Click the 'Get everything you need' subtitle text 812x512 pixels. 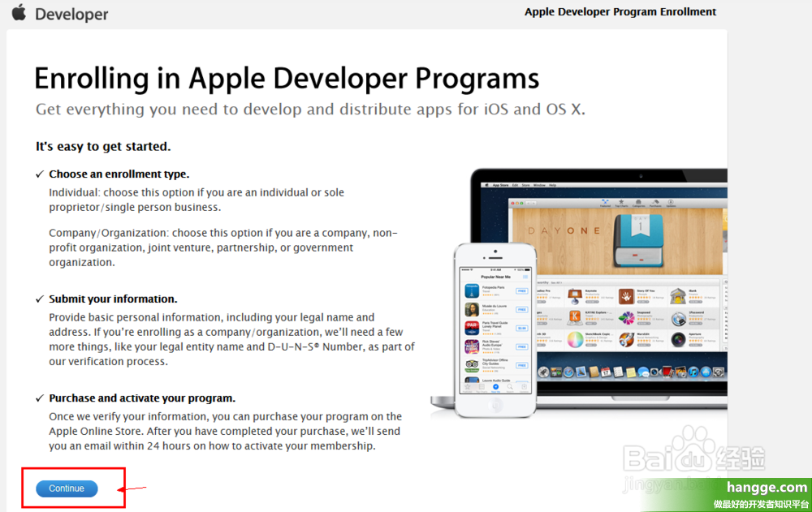pos(310,110)
